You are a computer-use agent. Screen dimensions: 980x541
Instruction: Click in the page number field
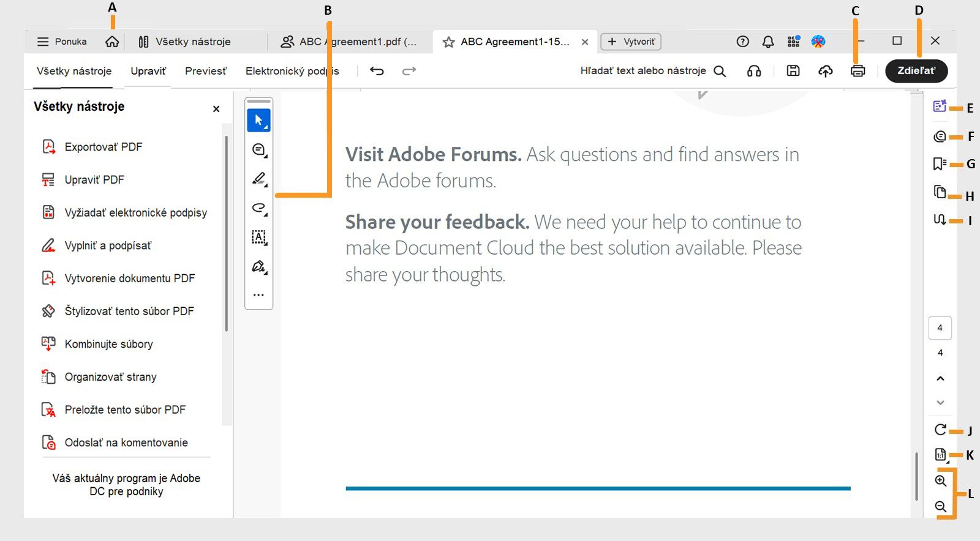coord(940,328)
